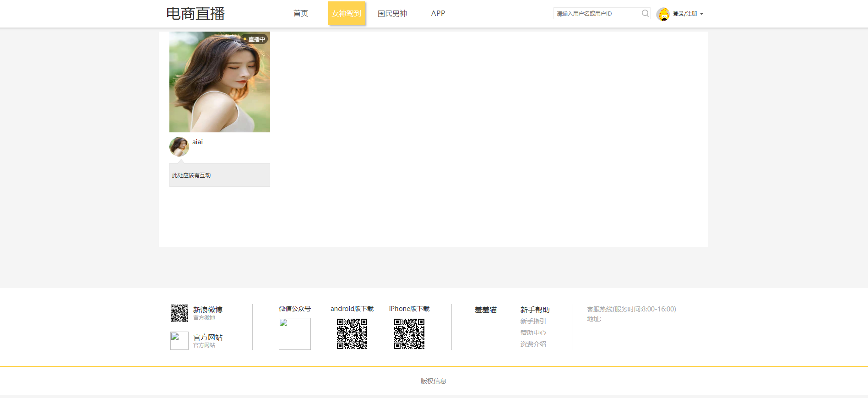Click the aiai streamer name

click(197, 142)
